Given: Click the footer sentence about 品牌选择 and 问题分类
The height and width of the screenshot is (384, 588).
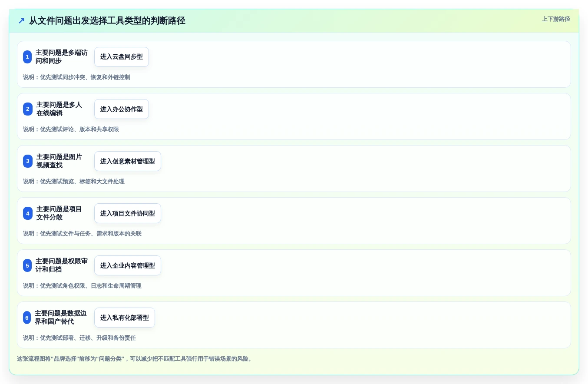Looking at the screenshot, I should [135, 359].
